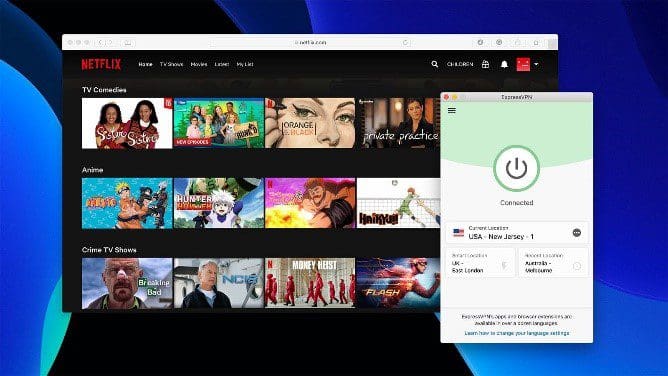Viewport: 668px width, 376px height.
Task: Connect to UK - East London smart location
Action: coord(481,263)
